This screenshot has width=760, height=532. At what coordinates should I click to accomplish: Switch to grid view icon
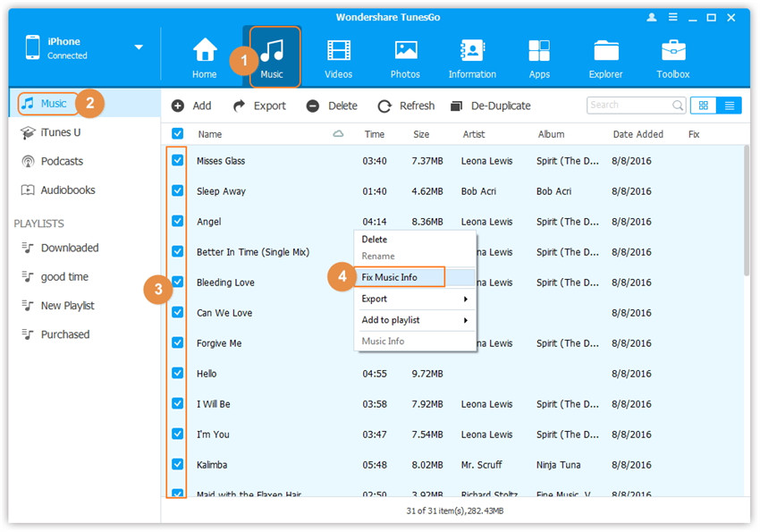(x=703, y=106)
